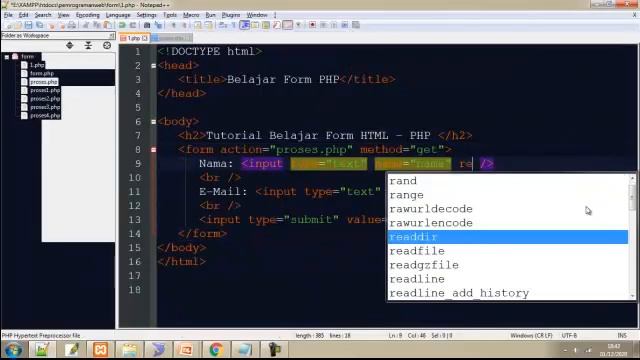The image size is (640, 360).
Task: Collapse the head fold marker on line 2
Action: [153, 66]
